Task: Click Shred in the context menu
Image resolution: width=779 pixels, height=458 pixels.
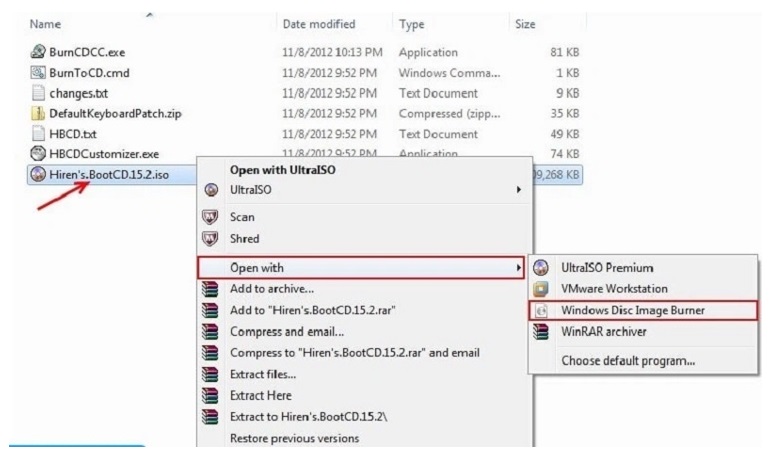Action: pos(244,239)
